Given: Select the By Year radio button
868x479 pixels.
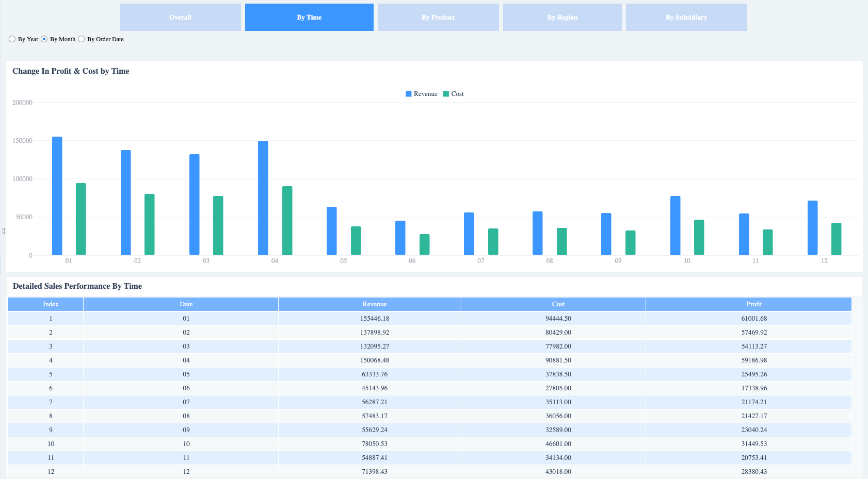Looking at the screenshot, I should pos(12,39).
